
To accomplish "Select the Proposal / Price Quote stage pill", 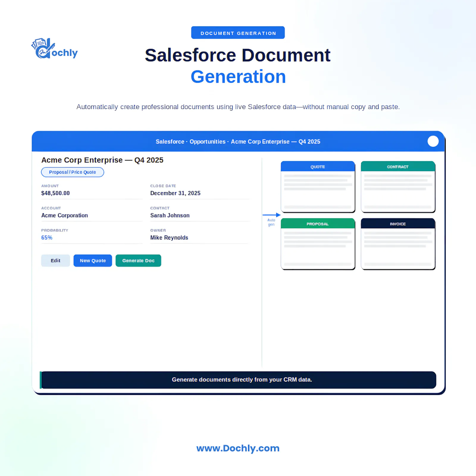I will point(73,172).
